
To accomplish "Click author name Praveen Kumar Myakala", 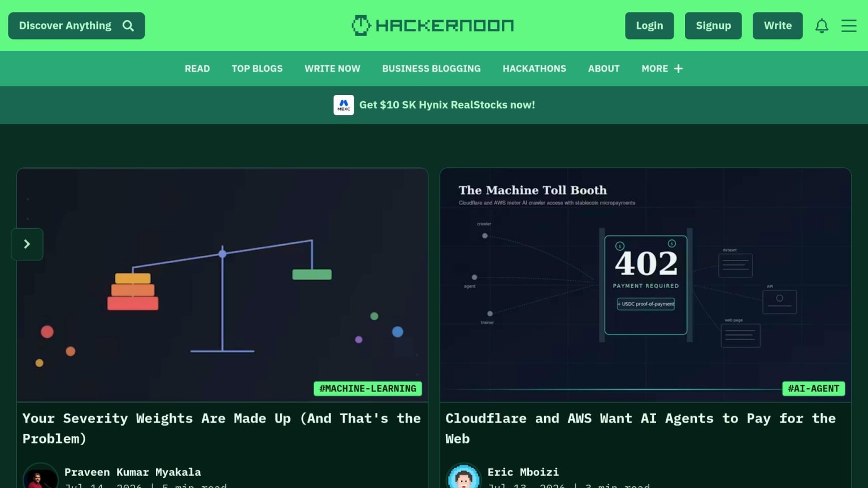I will click(x=133, y=472).
